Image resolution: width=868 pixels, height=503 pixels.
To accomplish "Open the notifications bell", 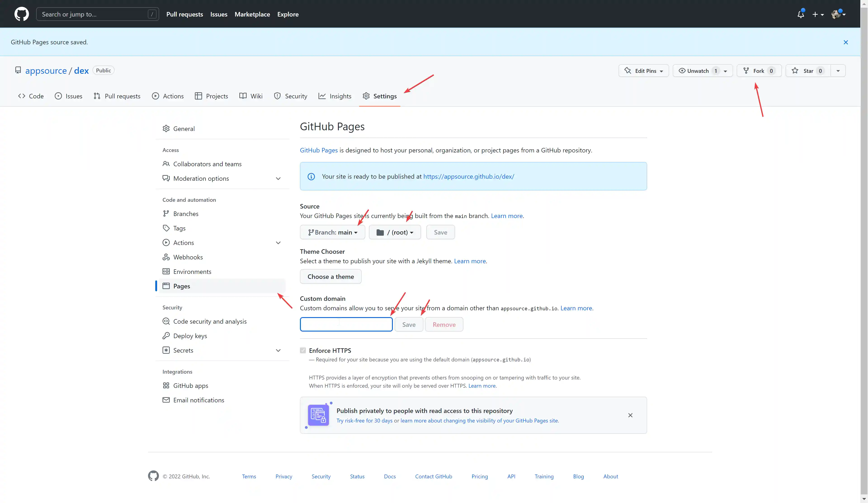I will tap(800, 14).
